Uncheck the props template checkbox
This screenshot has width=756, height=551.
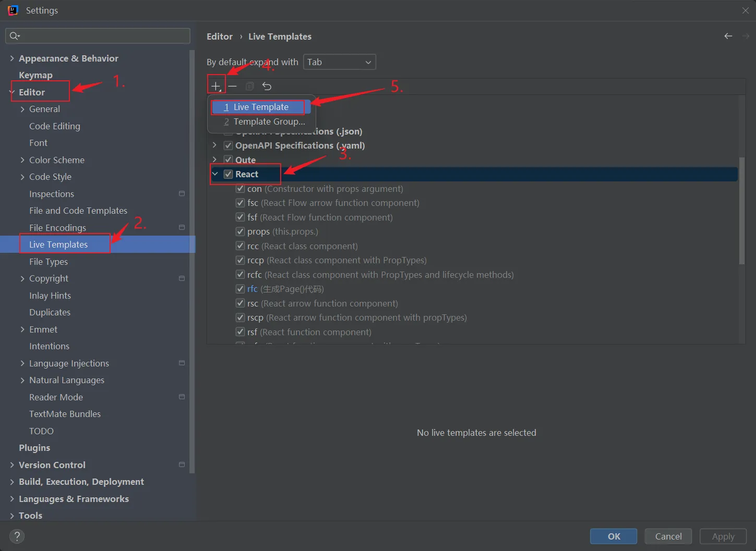coord(240,231)
